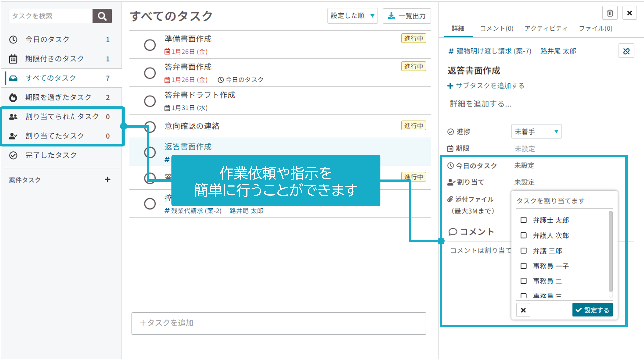
Task: Click the 一覧出力 export button
Action: [406, 16]
